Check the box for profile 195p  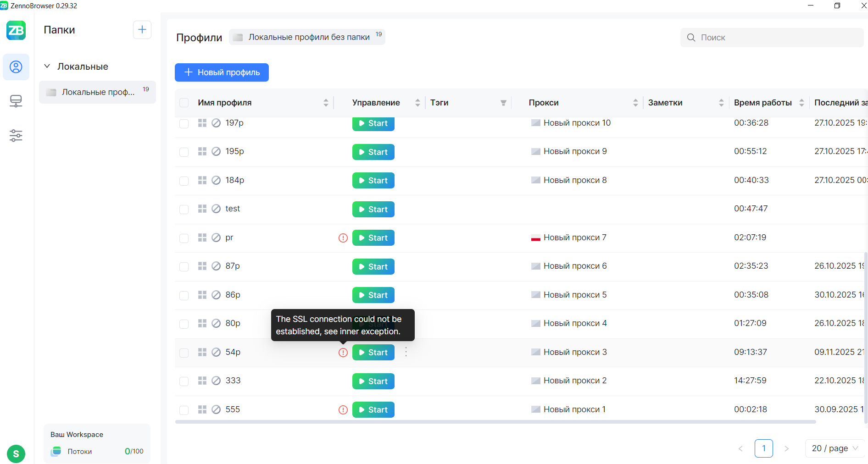pos(184,152)
